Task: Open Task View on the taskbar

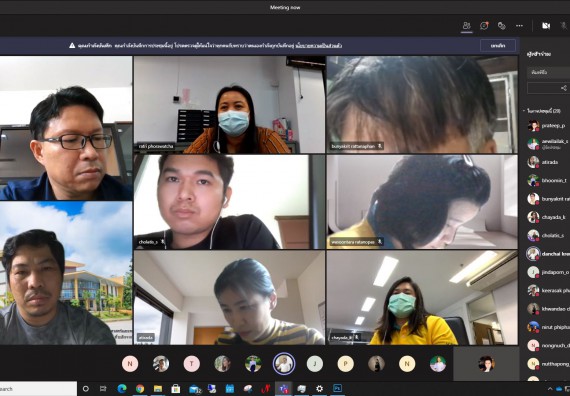Action: (x=103, y=389)
